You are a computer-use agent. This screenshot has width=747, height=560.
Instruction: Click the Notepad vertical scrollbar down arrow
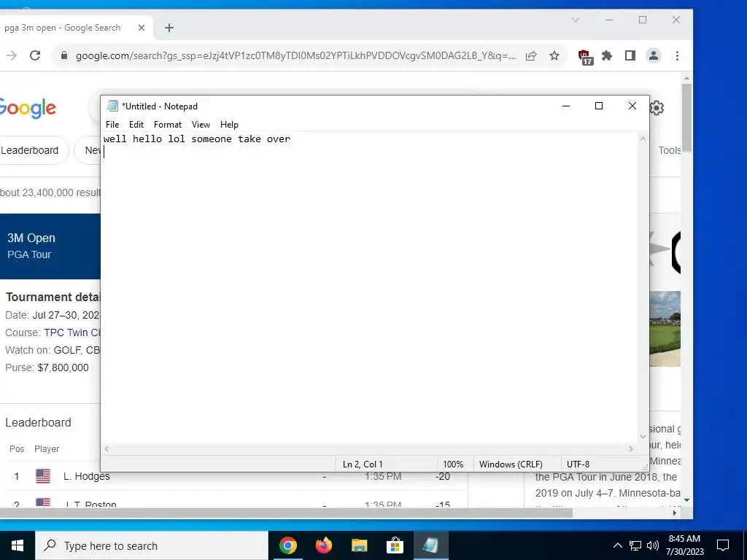pos(643,437)
